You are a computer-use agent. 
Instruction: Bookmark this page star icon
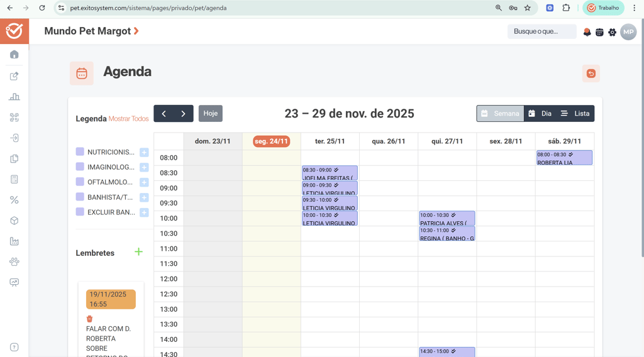click(x=528, y=8)
